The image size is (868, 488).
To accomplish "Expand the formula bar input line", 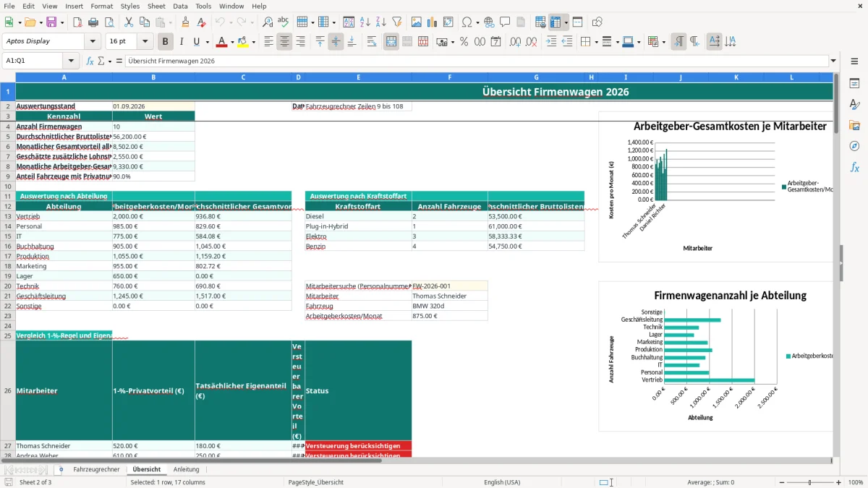I will tap(833, 61).
